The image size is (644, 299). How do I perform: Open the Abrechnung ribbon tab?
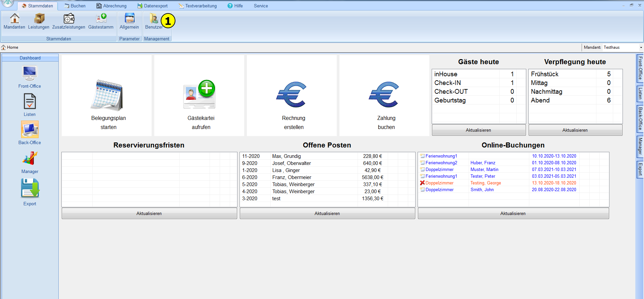pyautogui.click(x=112, y=6)
